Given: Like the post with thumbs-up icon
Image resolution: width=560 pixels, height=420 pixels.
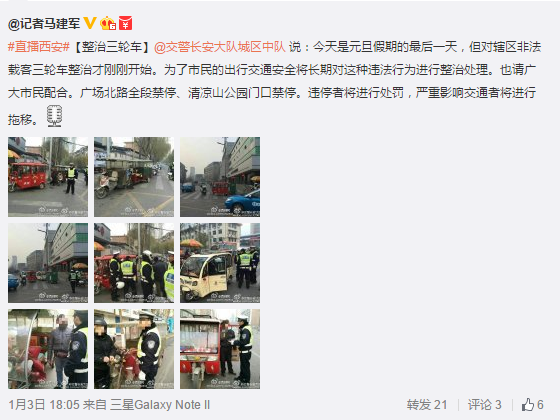Looking at the screenshot, I should tap(532, 405).
